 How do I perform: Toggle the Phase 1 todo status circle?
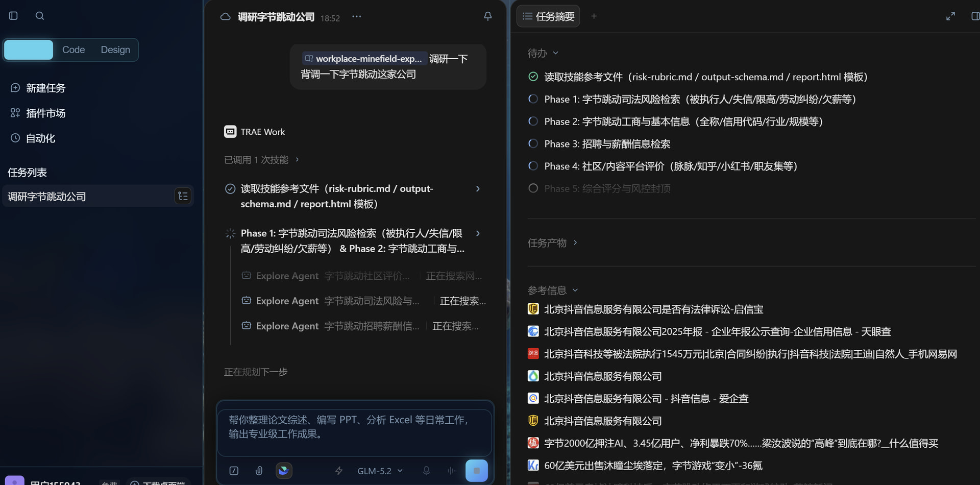coord(533,99)
